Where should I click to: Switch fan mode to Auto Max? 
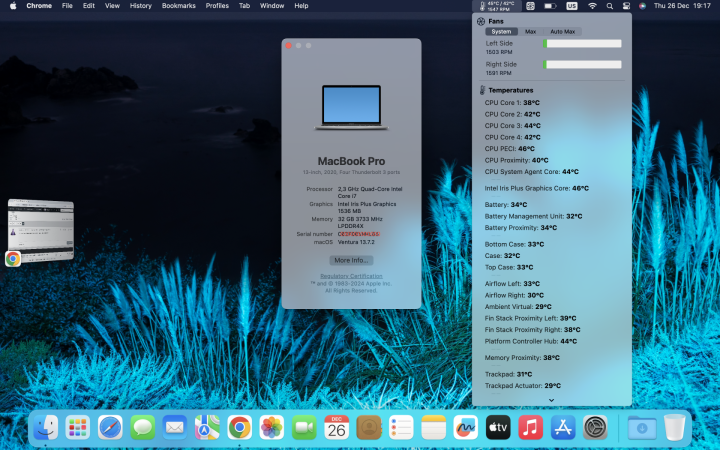click(x=562, y=32)
